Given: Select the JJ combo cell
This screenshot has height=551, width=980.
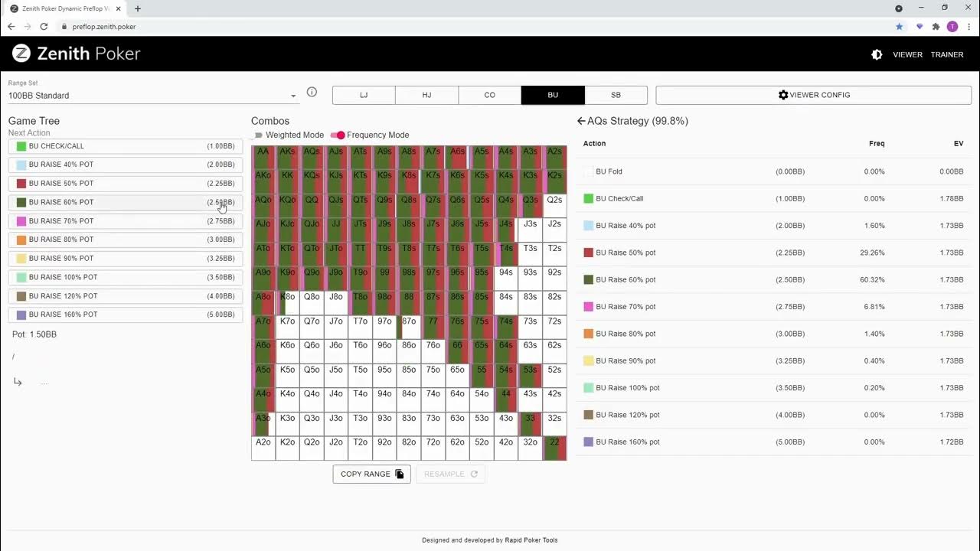Looking at the screenshot, I should 336,230.
